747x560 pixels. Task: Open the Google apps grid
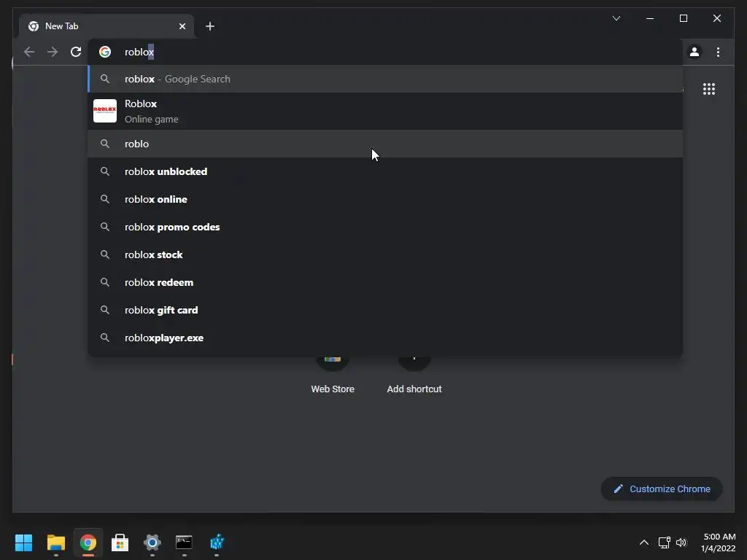(709, 89)
